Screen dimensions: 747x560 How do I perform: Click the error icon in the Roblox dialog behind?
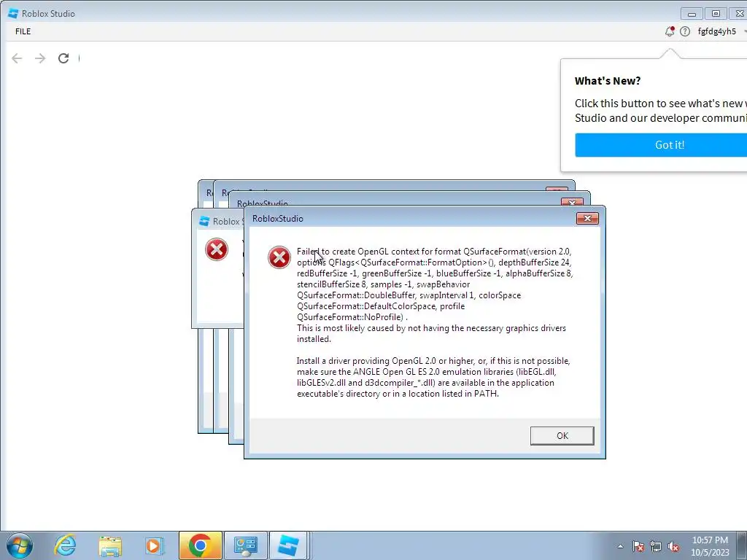pos(216,249)
